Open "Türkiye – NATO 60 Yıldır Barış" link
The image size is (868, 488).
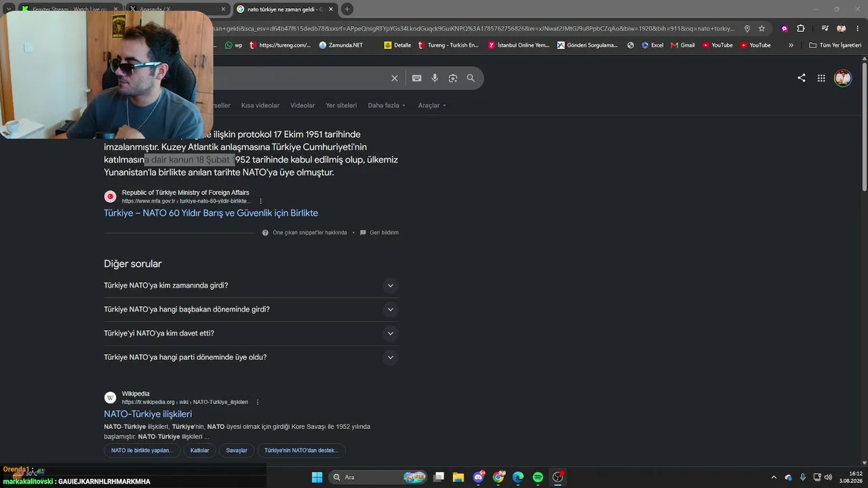click(x=211, y=213)
